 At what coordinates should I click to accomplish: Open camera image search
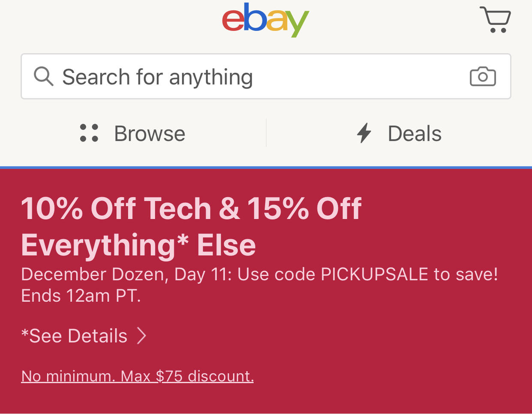tap(483, 77)
